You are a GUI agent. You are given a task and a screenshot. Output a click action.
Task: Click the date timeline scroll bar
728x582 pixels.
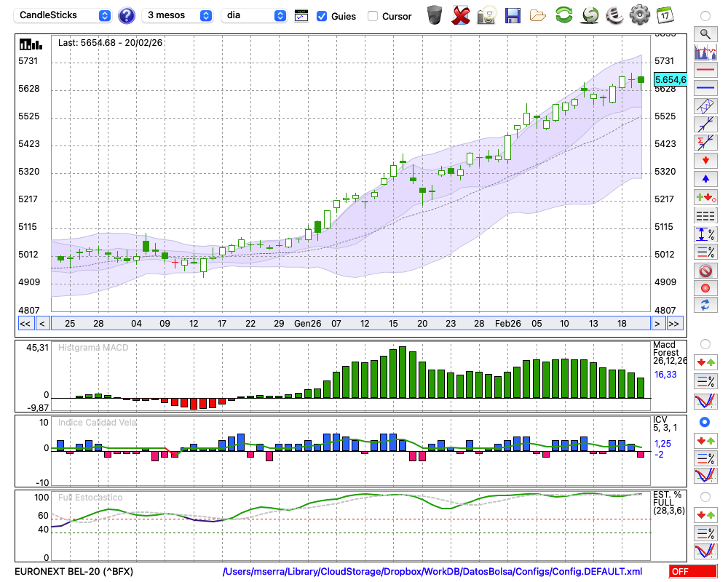[x=349, y=323]
